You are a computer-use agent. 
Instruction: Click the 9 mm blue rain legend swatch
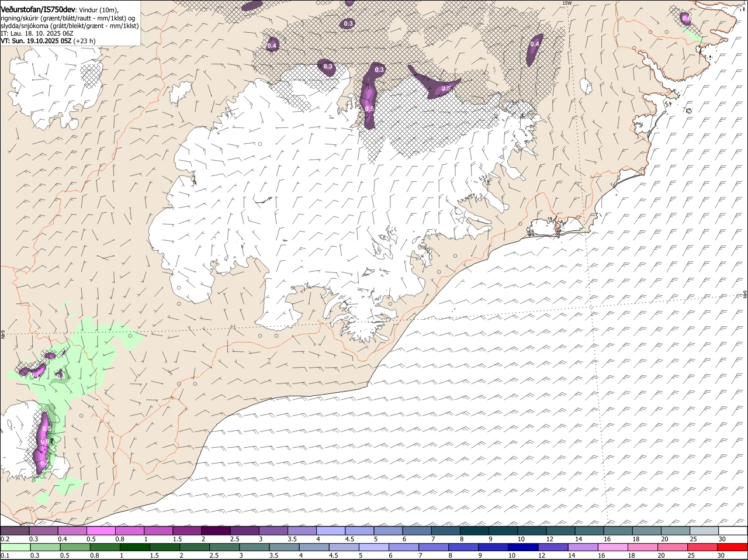493,547
